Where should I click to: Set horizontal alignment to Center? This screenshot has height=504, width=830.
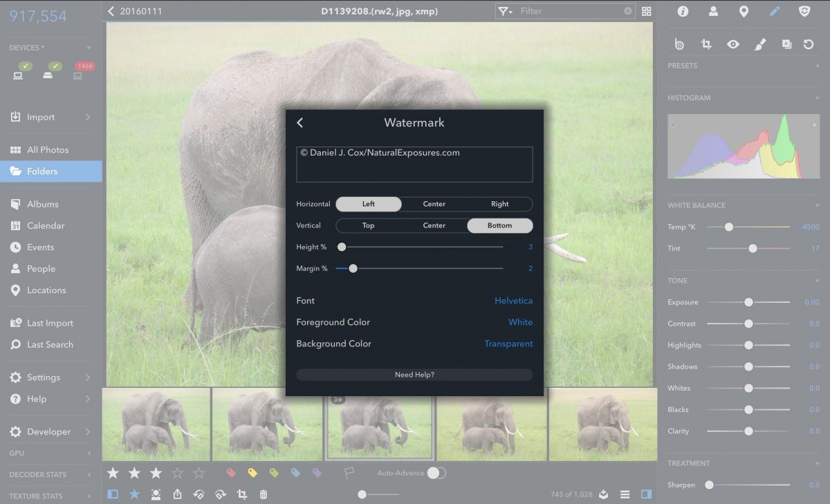tap(434, 204)
